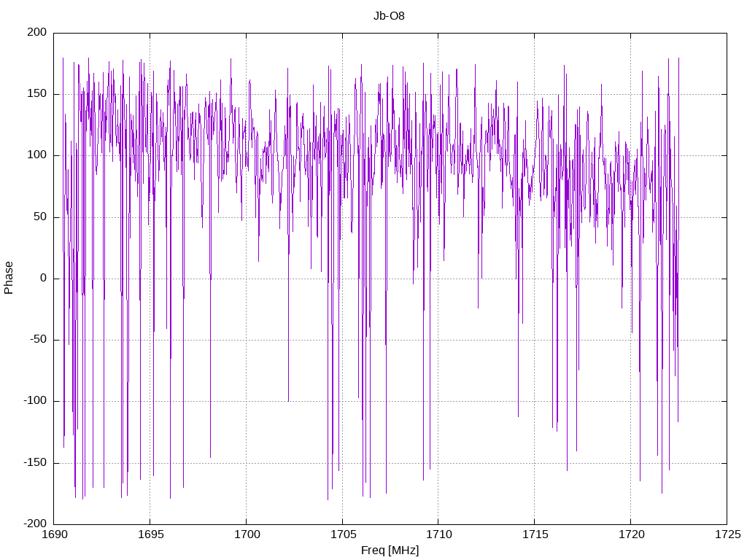747x560 pixels.
Task: Click X-axis tick label 1710
Action: click(439, 534)
